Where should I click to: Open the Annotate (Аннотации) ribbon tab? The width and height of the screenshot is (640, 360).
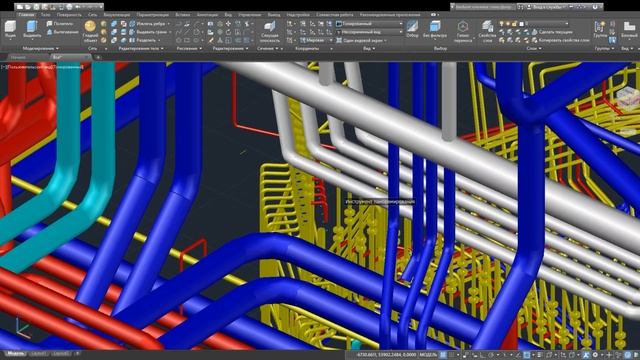point(207,15)
